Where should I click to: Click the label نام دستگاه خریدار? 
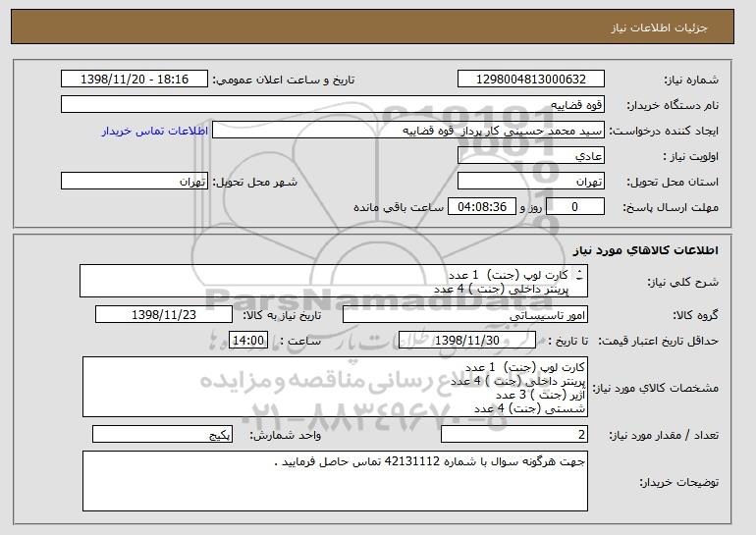pos(673,105)
